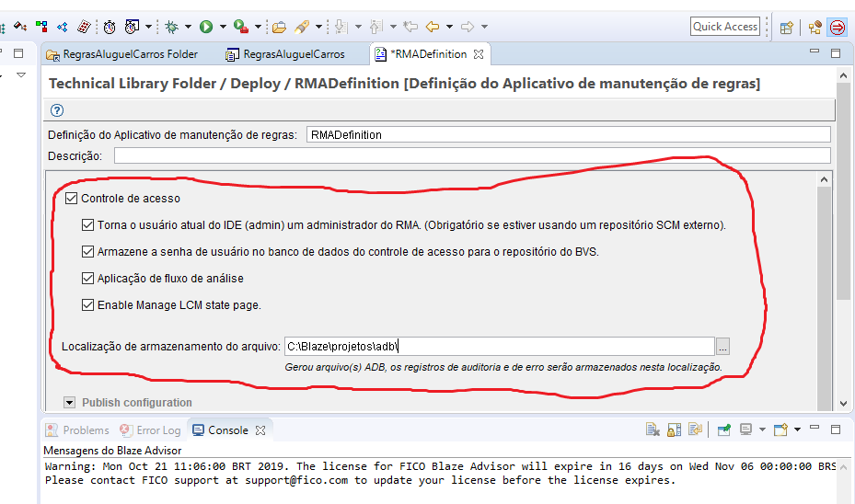
Task: Click the paint bucket toolbar icon
Action: click(x=20, y=26)
